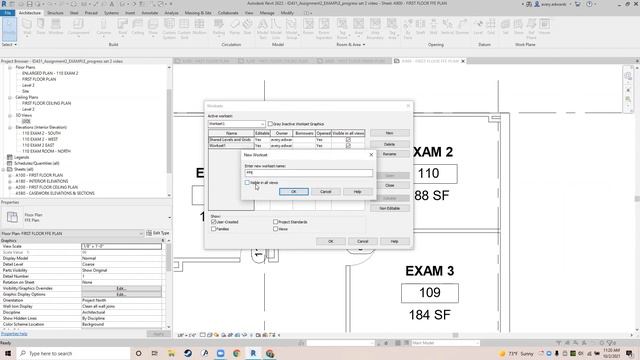
Task: Open the Active workset dropdown
Action: pos(237,124)
